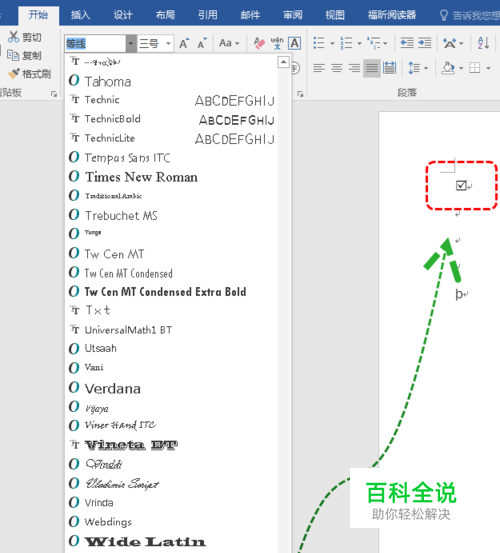The width and height of the screenshot is (500, 553).
Task: Choose Trebuchet MS font
Action: point(171,215)
